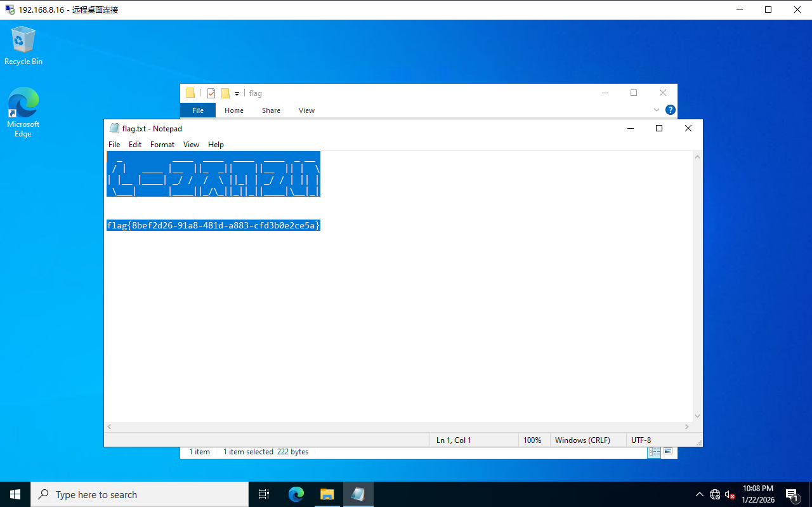Click the Windows Start button
The image size is (812, 507).
(15, 494)
